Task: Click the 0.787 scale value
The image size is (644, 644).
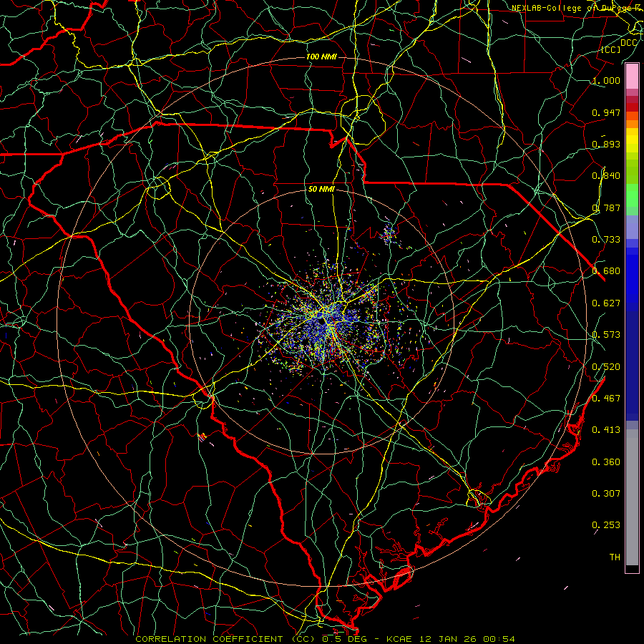Action: [x=606, y=208]
